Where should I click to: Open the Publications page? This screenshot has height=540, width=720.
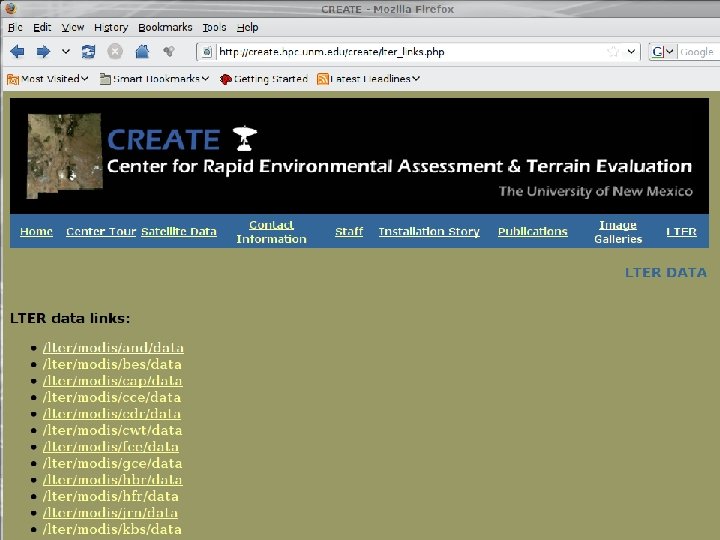coord(533,231)
